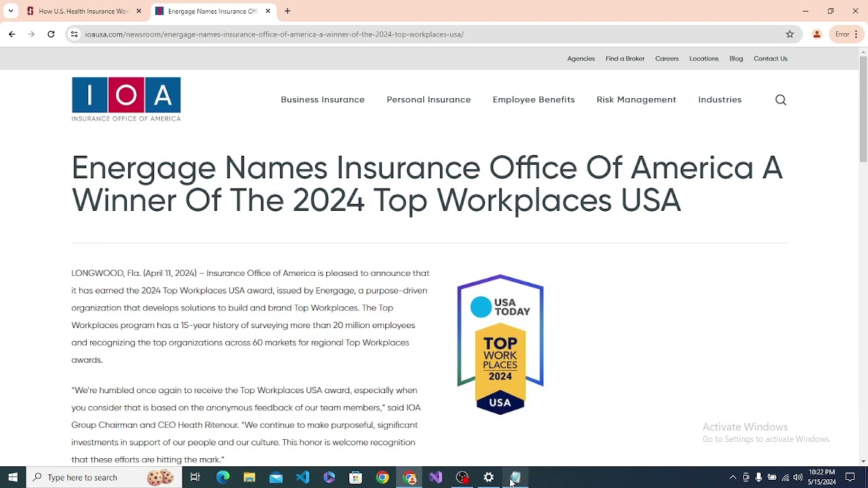Go to the Blog link
The image size is (868, 488).
click(736, 58)
